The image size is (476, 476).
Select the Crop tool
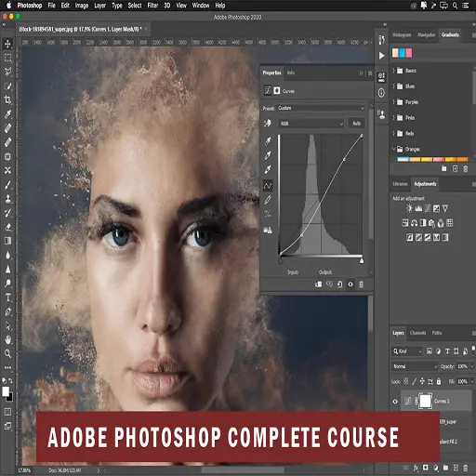click(x=7, y=99)
